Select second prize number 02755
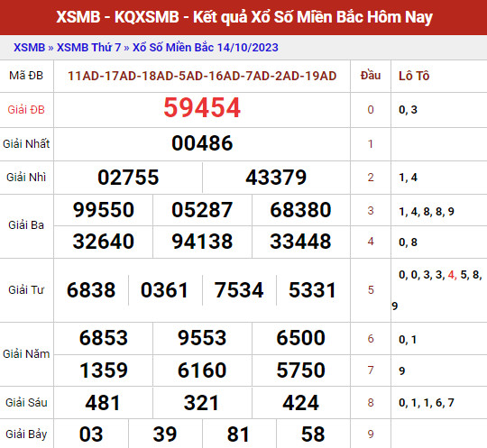 128,178
